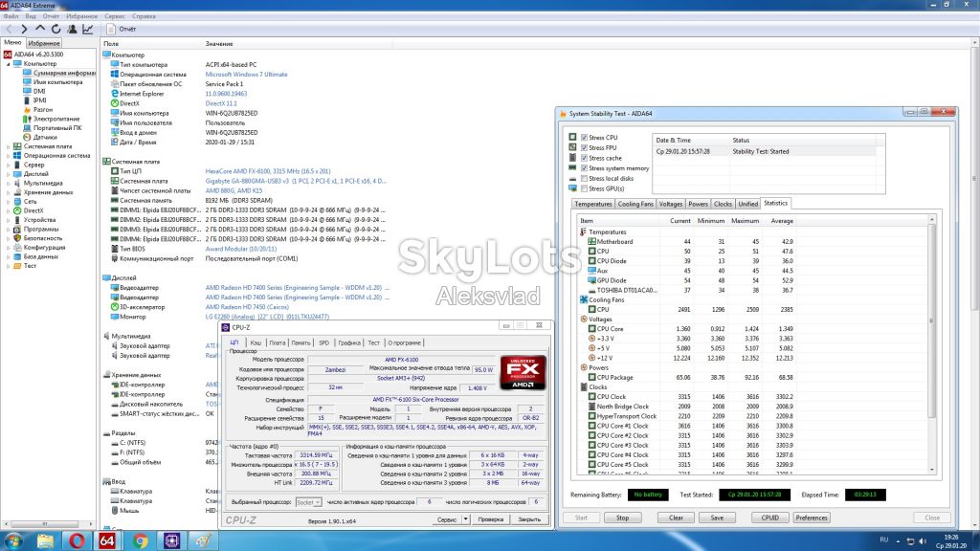Screen dimensions: 980x551
Task: Switch to Избранное tab in left panel
Action: (44, 43)
